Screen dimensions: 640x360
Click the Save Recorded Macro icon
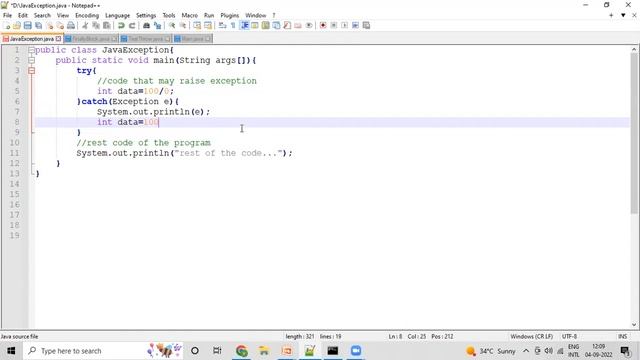(x=367, y=25)
